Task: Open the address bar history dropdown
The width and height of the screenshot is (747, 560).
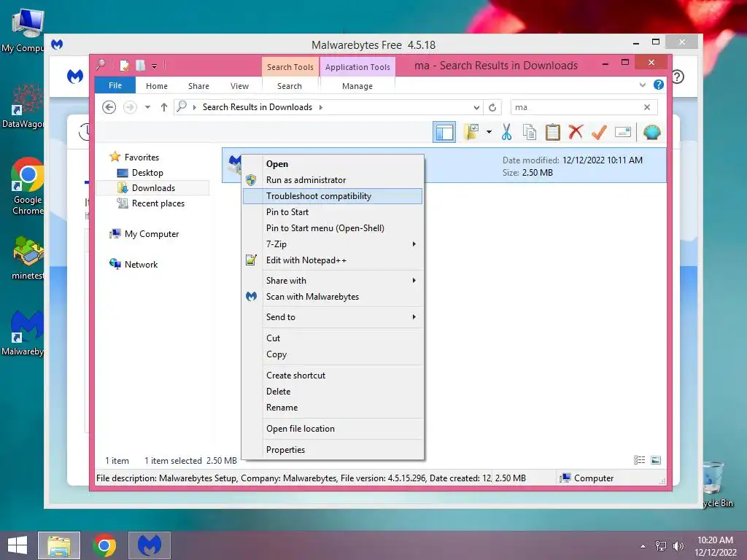Action: 476,107
